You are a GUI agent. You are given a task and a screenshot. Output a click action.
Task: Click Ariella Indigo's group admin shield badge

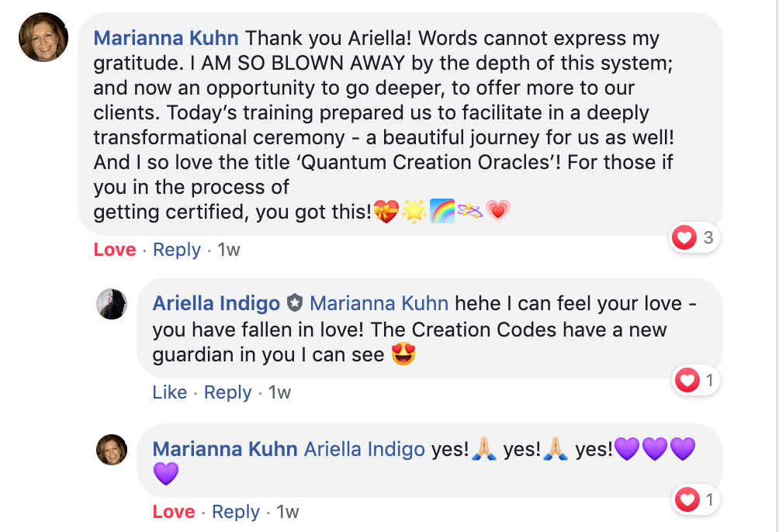pos(294,303)
